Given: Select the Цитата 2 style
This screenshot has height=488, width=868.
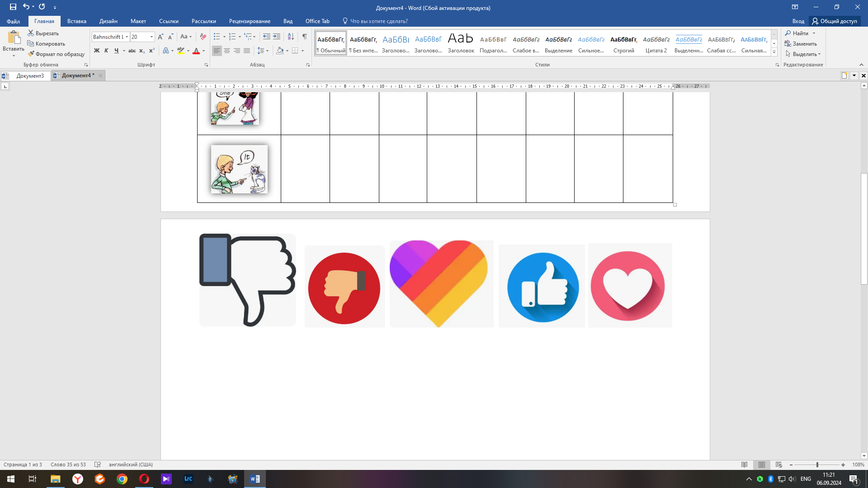Looking at the screenshot, I should [x=656, y=43].
